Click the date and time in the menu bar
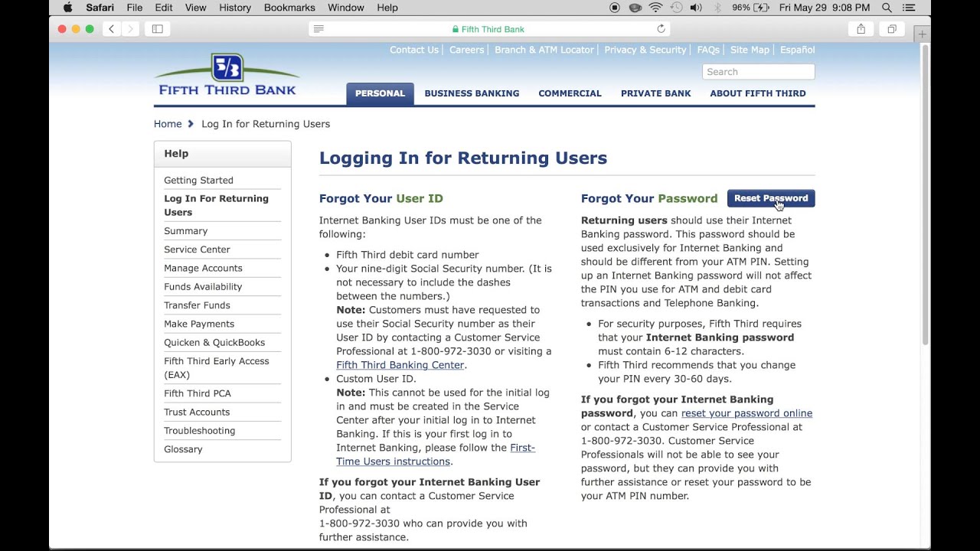This screenshot has height=551, width=980. tap(825, 8)
